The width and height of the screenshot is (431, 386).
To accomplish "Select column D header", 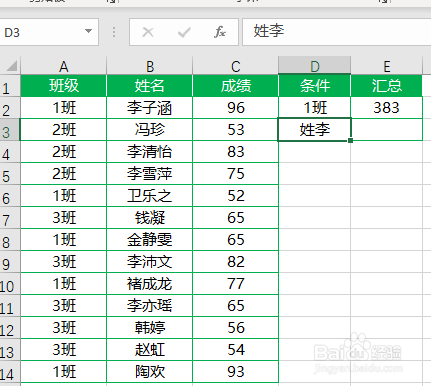I will 314,66.
